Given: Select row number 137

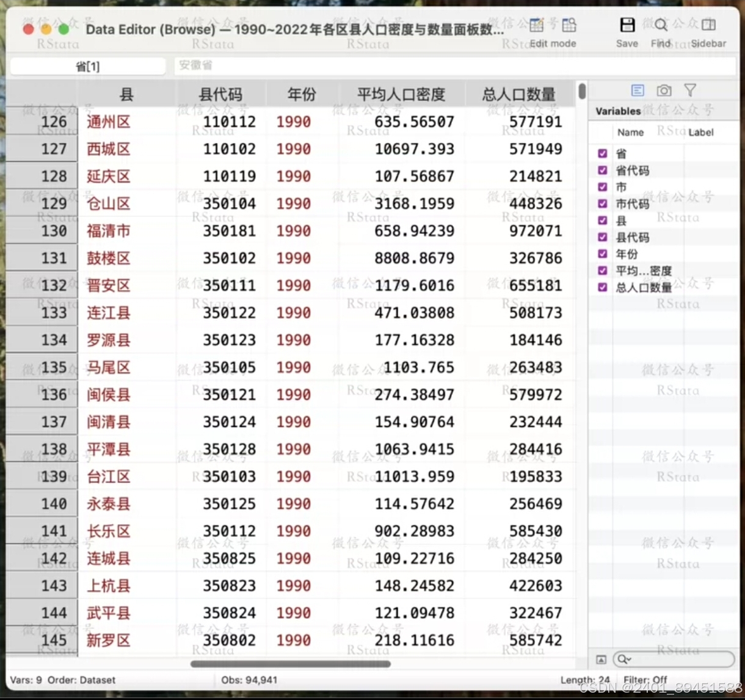Looking at the screenshot, I should [42, 421].
